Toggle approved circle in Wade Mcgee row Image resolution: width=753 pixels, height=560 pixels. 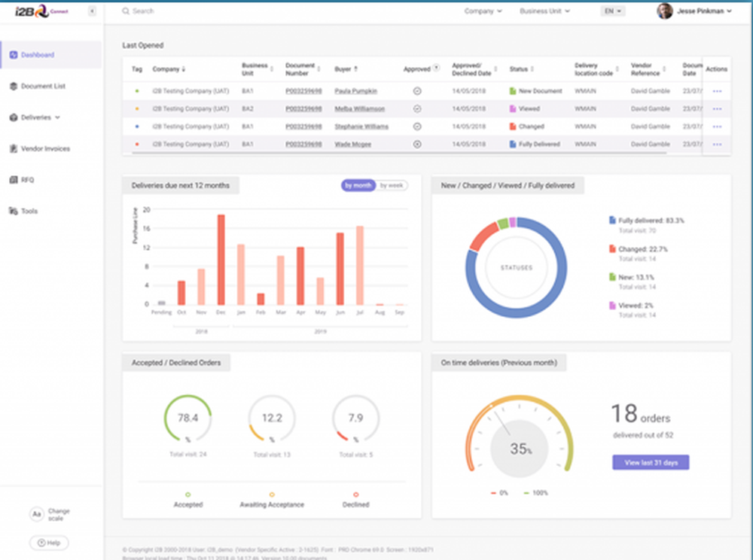pos(417,145)
